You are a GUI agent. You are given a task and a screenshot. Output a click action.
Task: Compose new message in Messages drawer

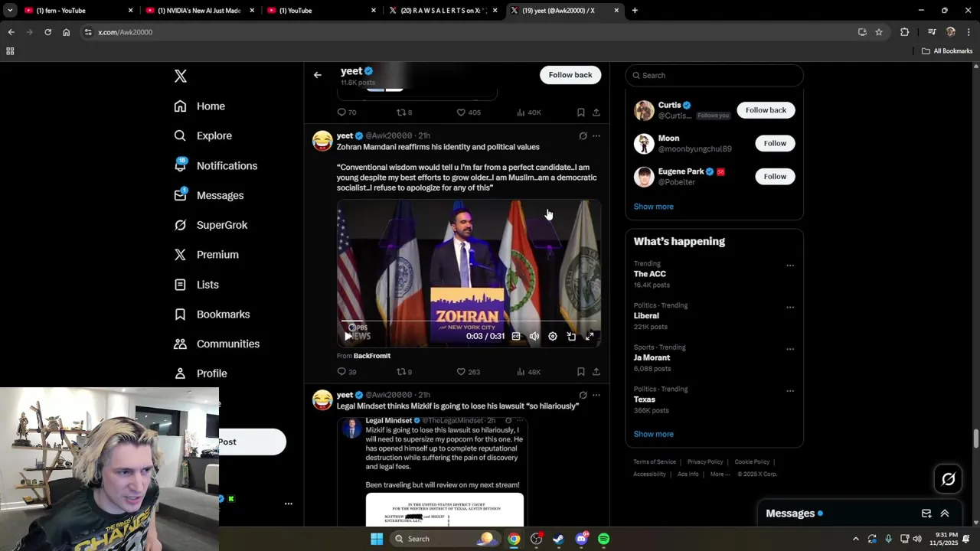point(926,514)
